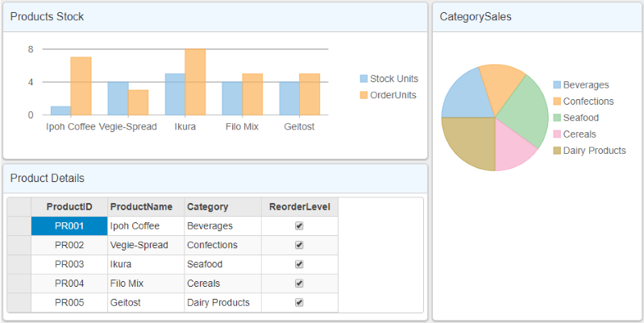This screenshot has height=323, width=644.
Task: Select the PR001 cell
Action: [x=69, y=226]
